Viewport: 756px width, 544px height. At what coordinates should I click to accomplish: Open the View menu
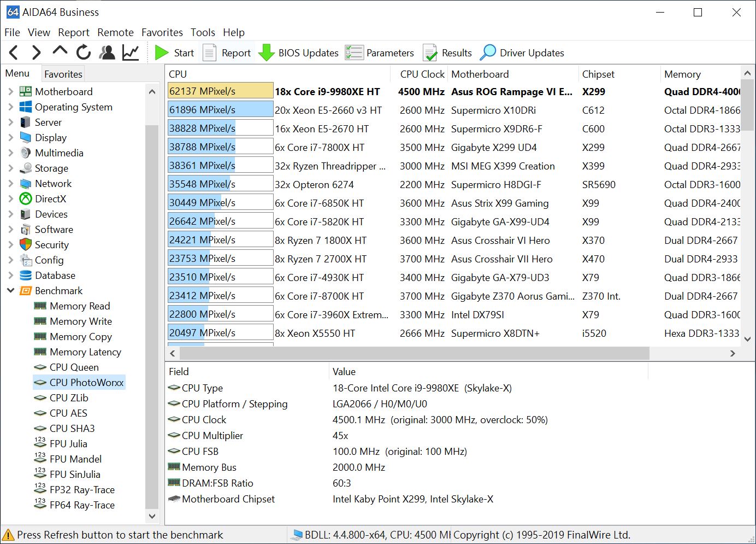(39, 32)
